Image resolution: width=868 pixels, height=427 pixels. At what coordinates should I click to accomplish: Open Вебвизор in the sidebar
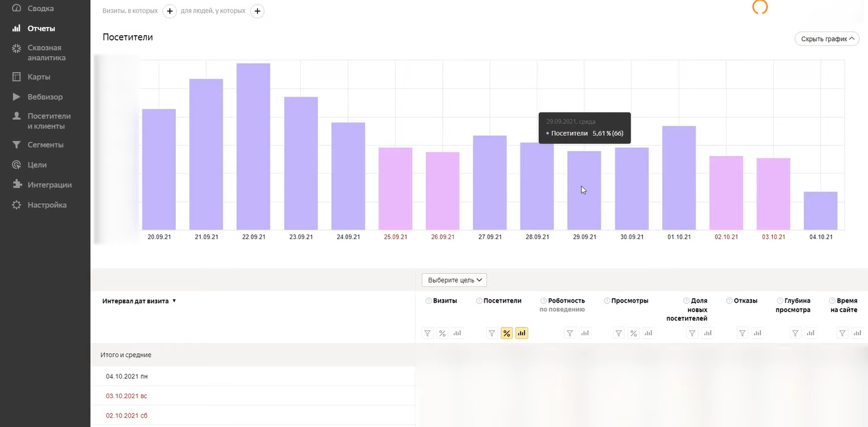45,97
